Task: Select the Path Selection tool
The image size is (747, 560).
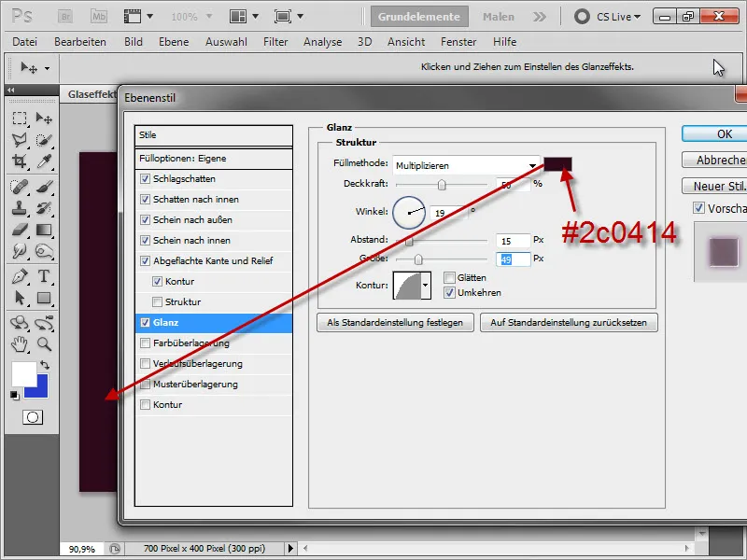Action: 20,298
